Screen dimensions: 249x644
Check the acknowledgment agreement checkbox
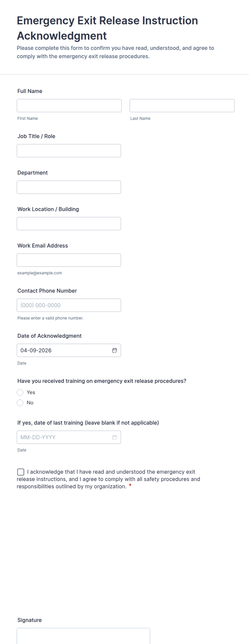[x=21, y=472]
